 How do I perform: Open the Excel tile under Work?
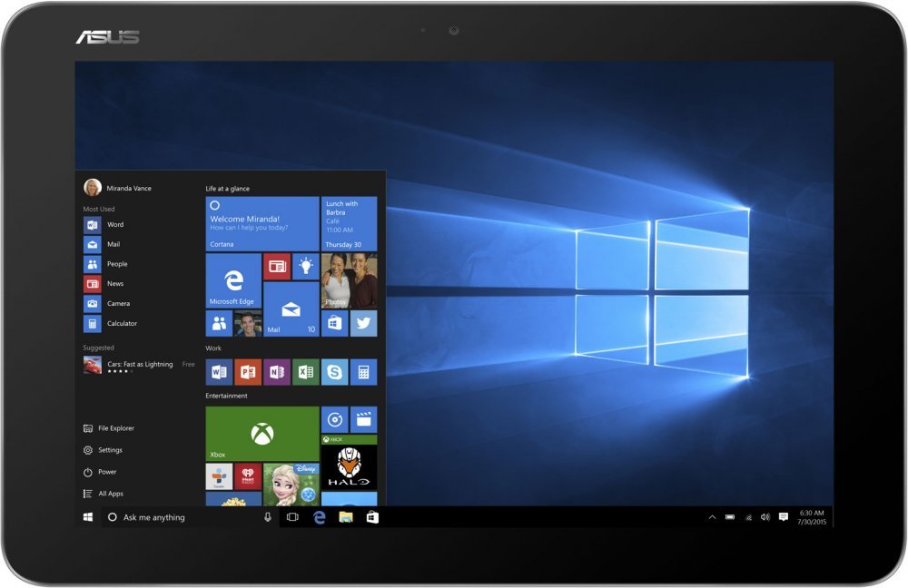(306, 372)
